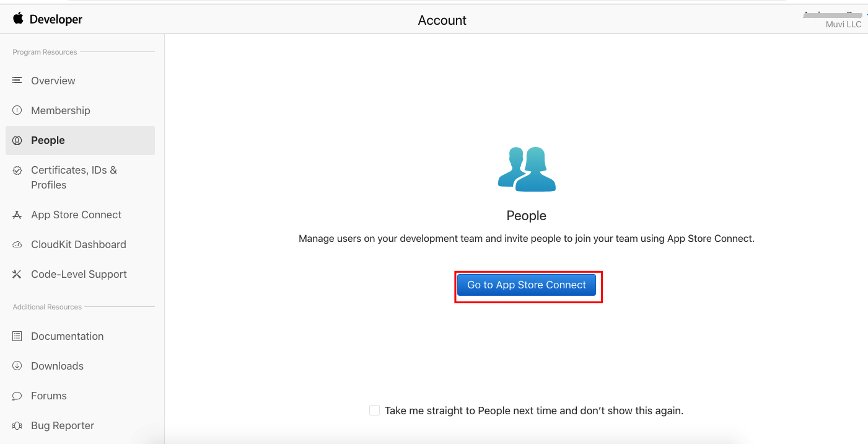Click the Developer text in header
The width and height of the screenshot is (868, 444).
56,19
